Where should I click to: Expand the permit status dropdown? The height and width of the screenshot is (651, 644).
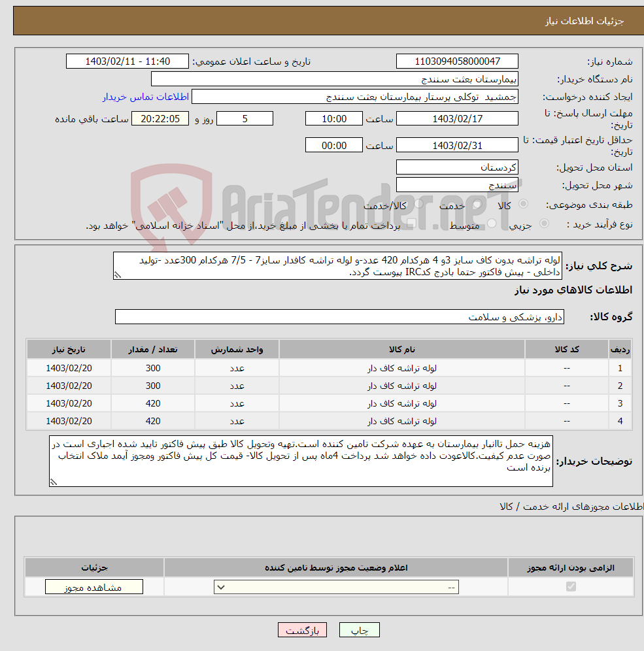[336, 587]
